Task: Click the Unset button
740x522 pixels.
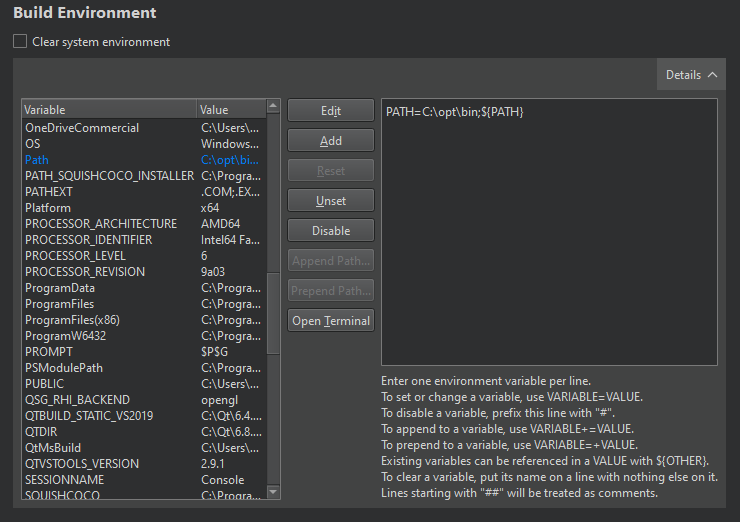Action: tap(331, 201)
